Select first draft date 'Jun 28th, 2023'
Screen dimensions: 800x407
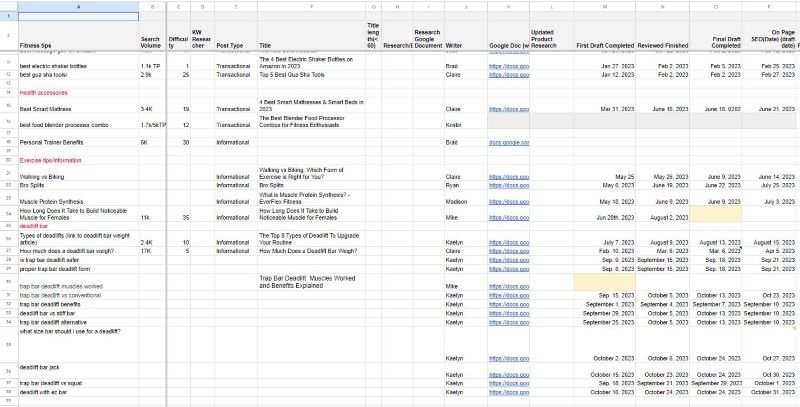(605, 214)
